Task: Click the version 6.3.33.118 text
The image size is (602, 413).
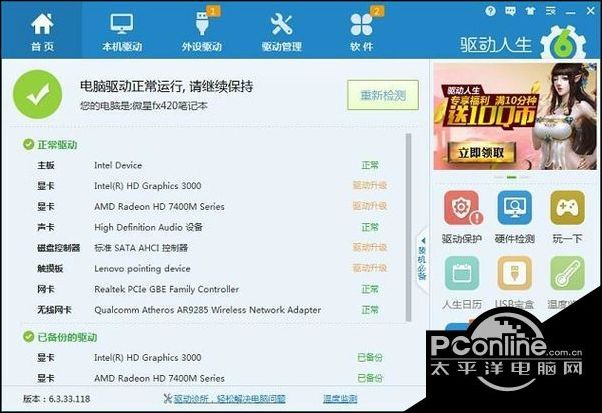Action: pyautogui.click(x=56, y=399)
